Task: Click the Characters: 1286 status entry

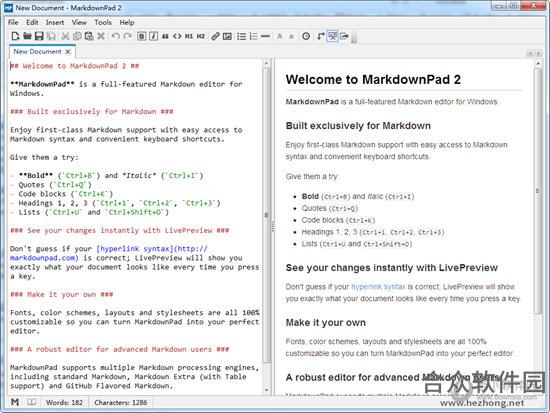Action: [121, 402]
